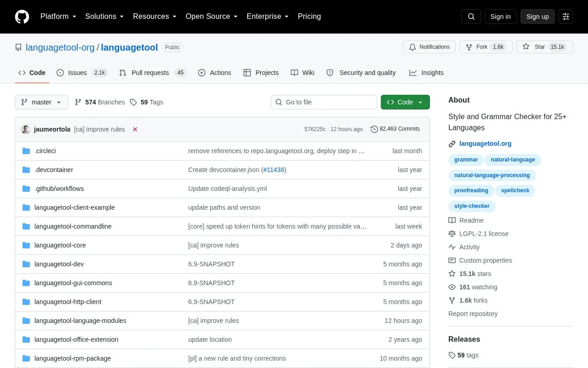This screenshot has width=588, height=368.
Task: Click the Activity pulse icon
Action: click(452, 247)
